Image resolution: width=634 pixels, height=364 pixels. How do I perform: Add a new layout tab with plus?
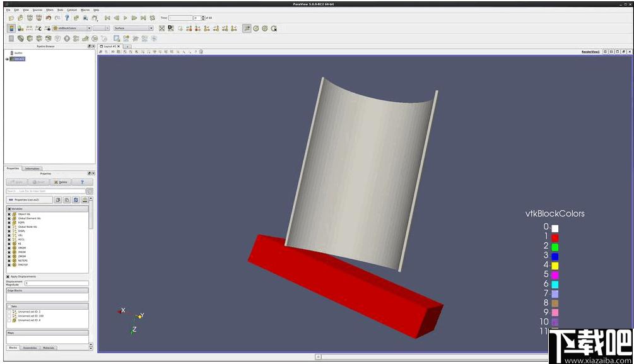coord(127,47)
